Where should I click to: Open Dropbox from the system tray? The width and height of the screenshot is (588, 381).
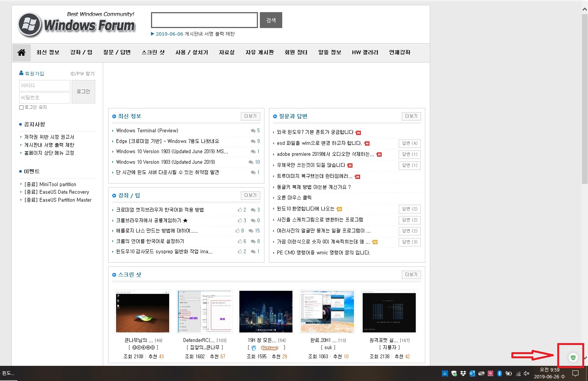coord(463,373)
